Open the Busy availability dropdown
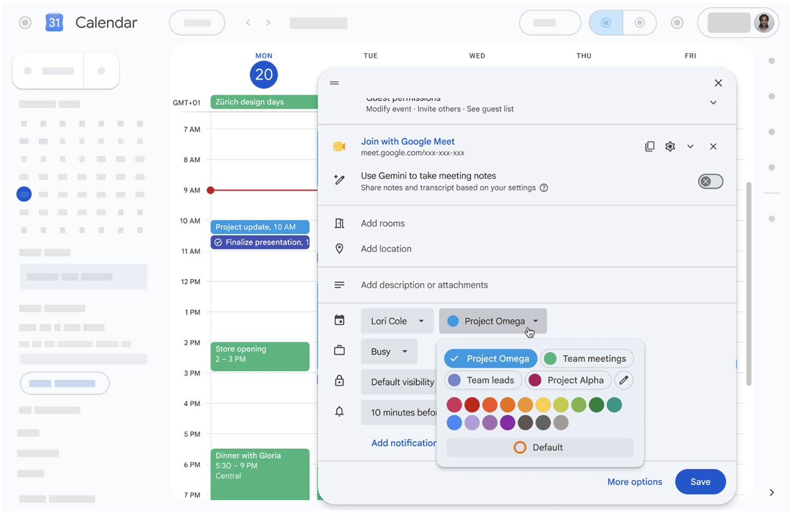The width and height of the screenshot is (790, 532). pos(389,351)
